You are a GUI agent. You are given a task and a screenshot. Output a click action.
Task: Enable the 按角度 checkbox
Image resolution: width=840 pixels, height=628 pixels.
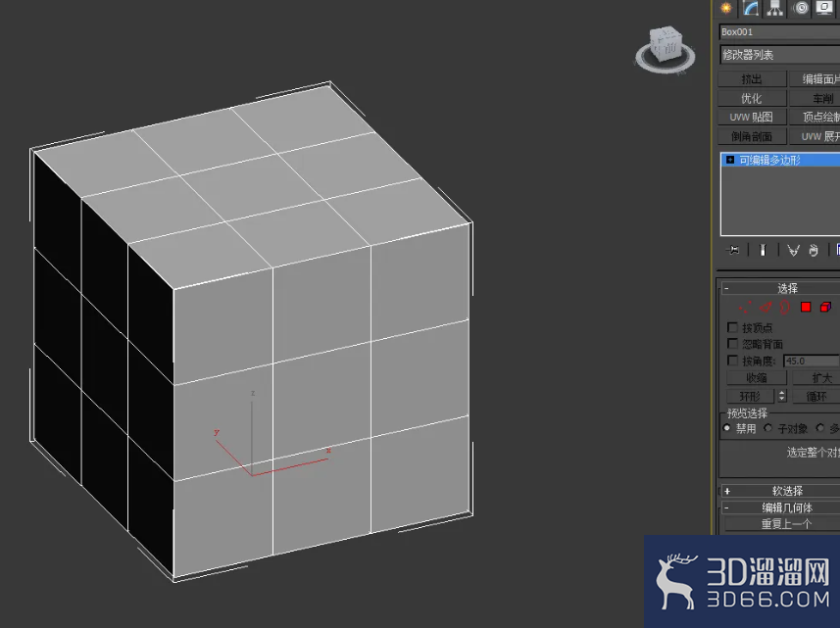click(x=732, y=361)
